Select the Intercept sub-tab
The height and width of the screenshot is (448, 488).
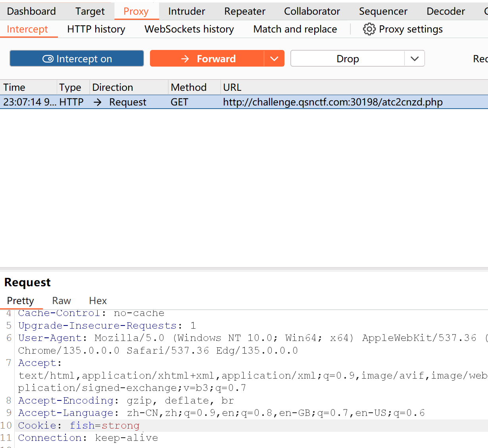pos(27,29)
